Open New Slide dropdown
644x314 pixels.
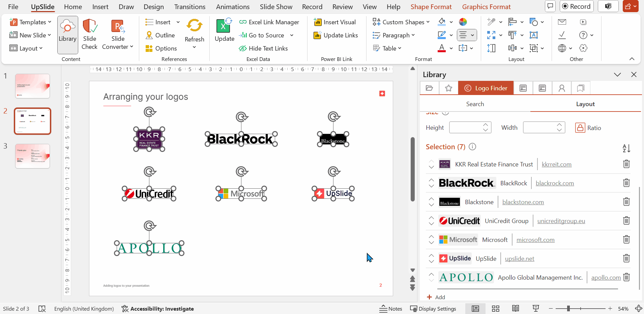click(30, 35)
